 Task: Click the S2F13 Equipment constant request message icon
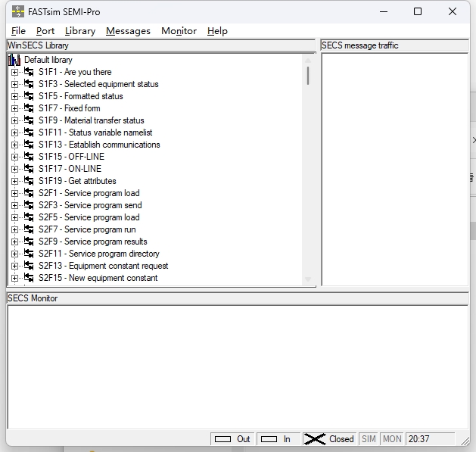coord(29,266)
